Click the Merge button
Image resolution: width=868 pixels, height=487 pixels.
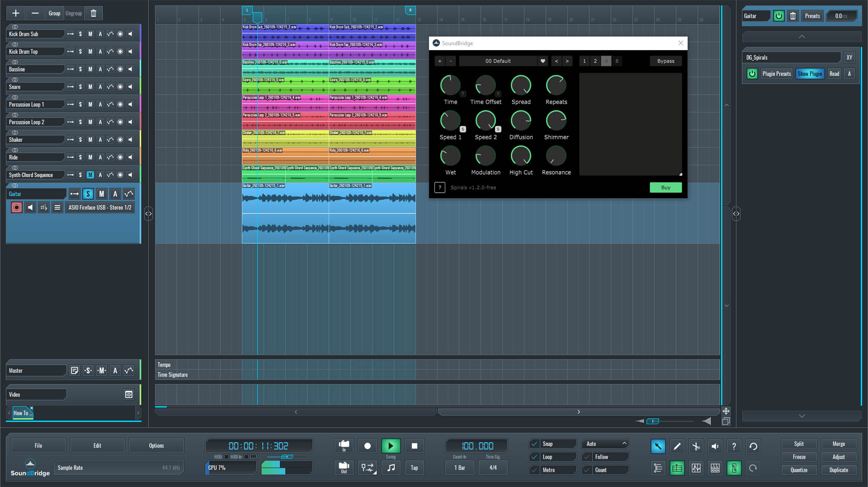click(x=839, y=444)
